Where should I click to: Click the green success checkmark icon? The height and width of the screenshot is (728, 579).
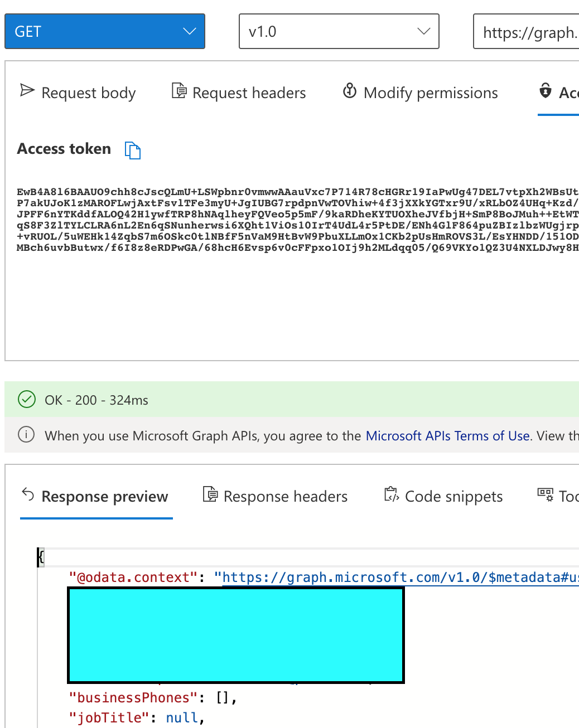point(26,399)
